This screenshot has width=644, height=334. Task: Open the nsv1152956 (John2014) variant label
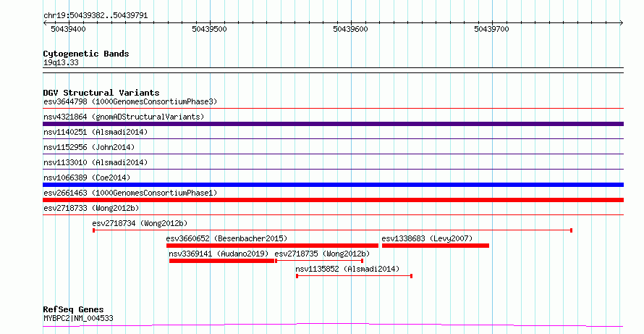(x=89, y=147)
